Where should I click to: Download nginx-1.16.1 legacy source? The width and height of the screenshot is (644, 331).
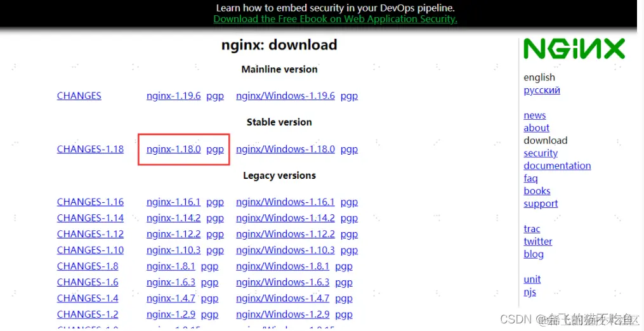coord(173,202)
